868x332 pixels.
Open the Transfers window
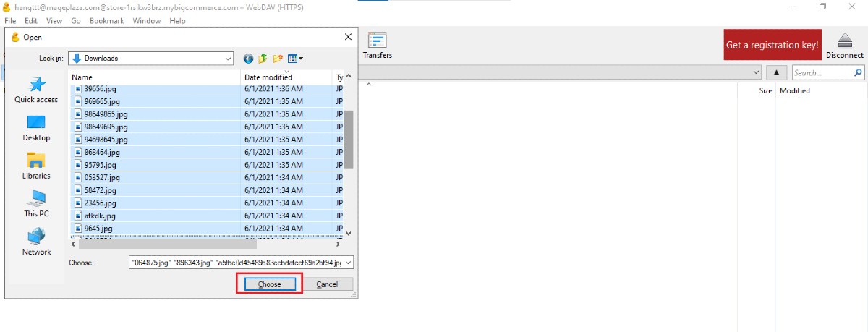(377, 45)
